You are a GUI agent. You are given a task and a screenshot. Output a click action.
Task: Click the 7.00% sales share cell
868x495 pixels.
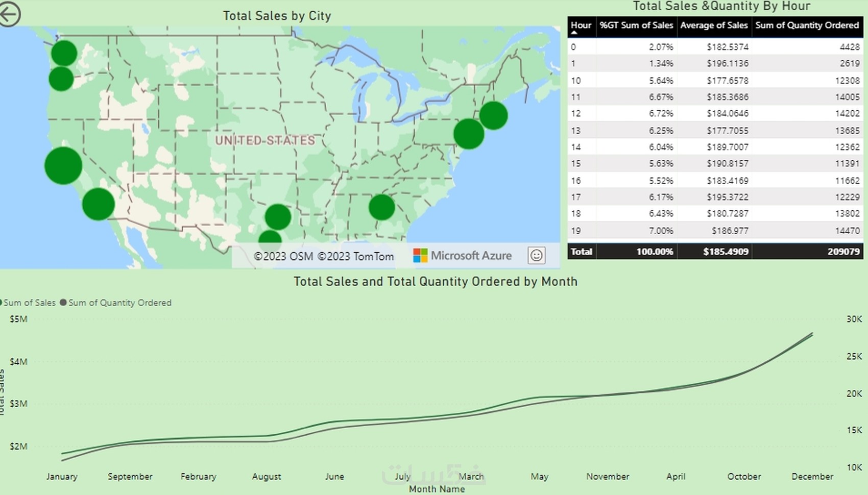(x=661, y=230)
